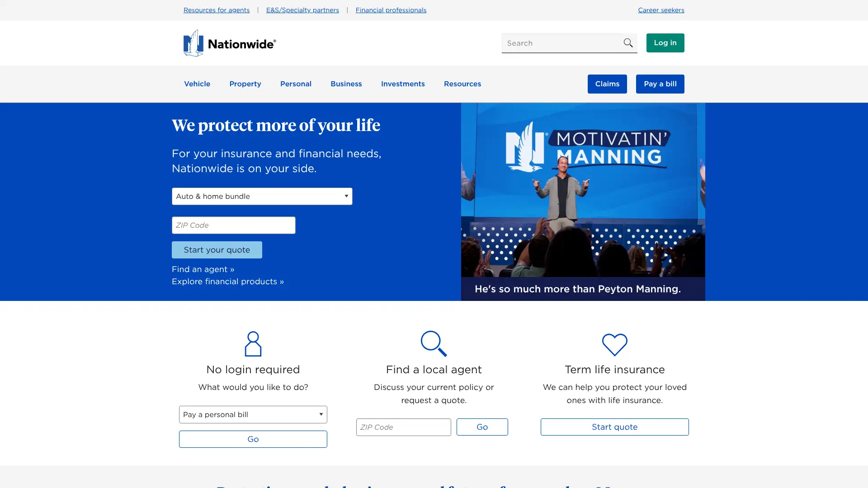Click the Nationwide eagle logo

(229, 43)
